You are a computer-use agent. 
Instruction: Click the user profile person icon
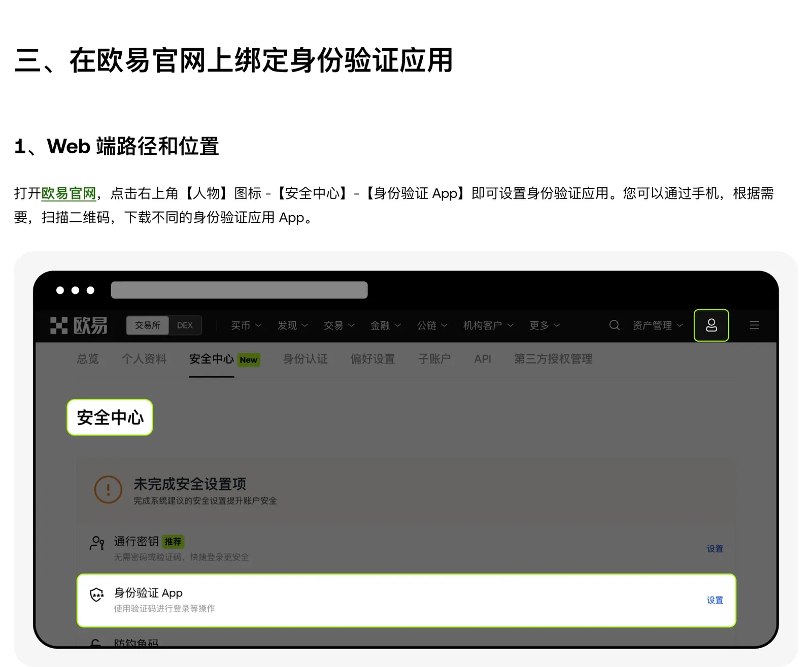tap(712, 325)
